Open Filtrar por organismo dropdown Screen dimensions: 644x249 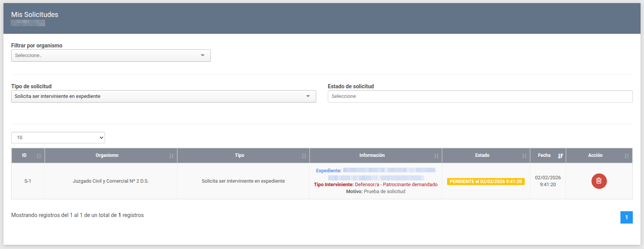pos(111,56)
